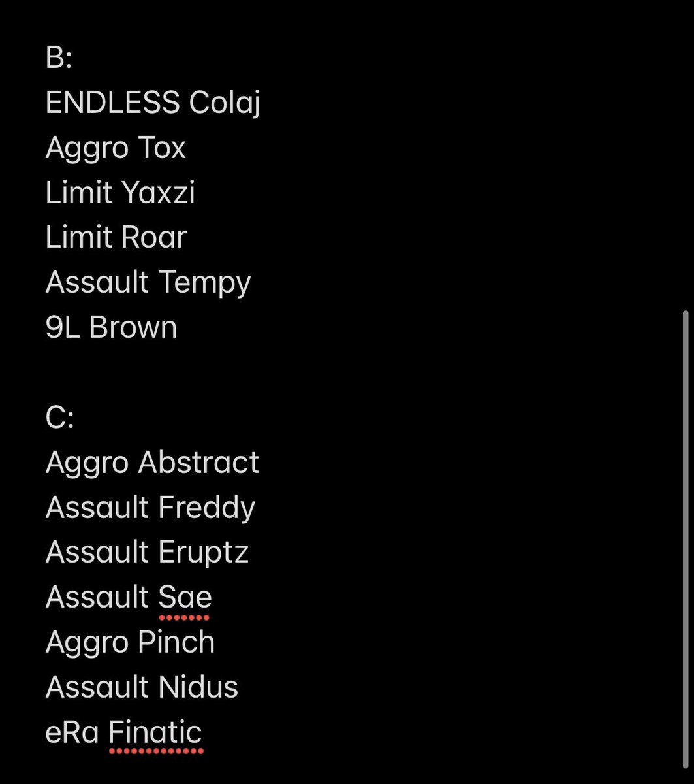Click the Aggro Pinch entry
The image size is (694, 784).
(x=130, y=642)
